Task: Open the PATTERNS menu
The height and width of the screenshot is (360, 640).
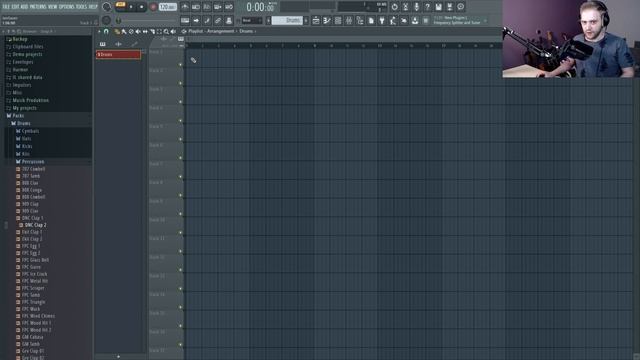Action: pos(38,7)
